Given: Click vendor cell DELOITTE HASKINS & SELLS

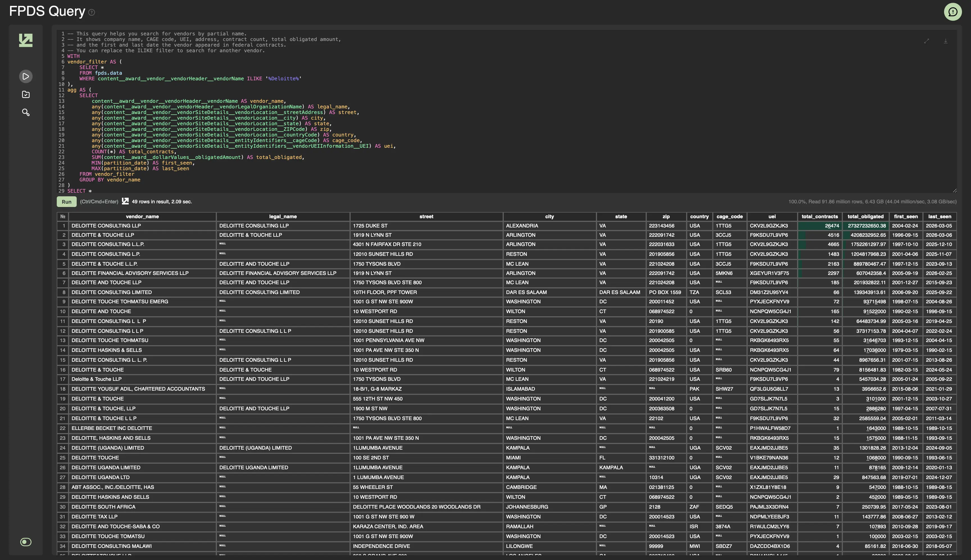Looking at the screenshot, I should point(142,350).
